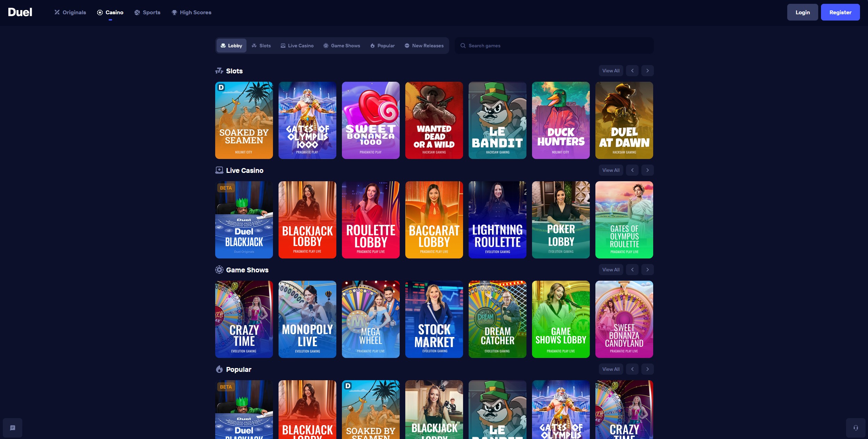The image size is (868, 439).
Task: Open Game Shows Lobby tile
Action: tap(561, 319)
